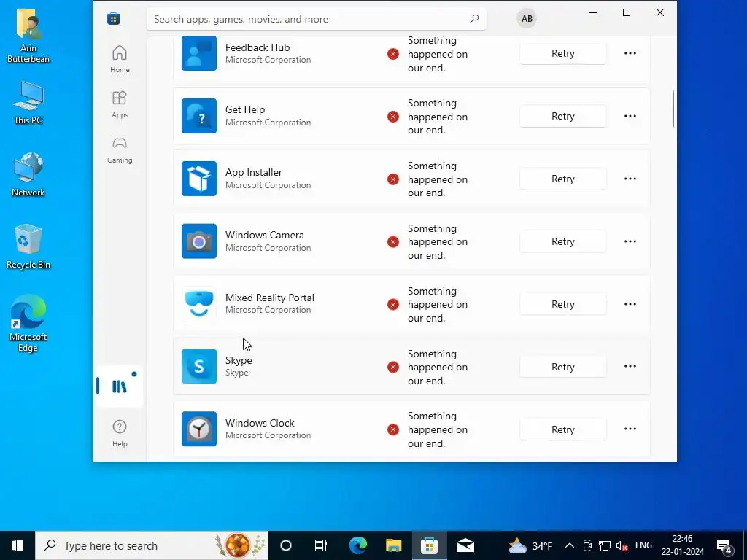Click the Store vertical scrollbar thumb
This screenshot has height=560, width=747.
coord(673,109)
